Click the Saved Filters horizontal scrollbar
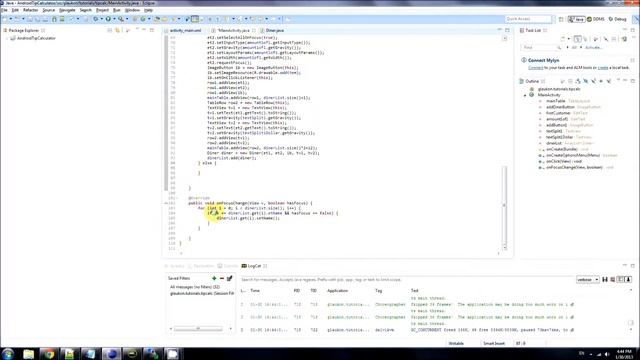This screenshot has width=640, height=360. tap(198, 329)
